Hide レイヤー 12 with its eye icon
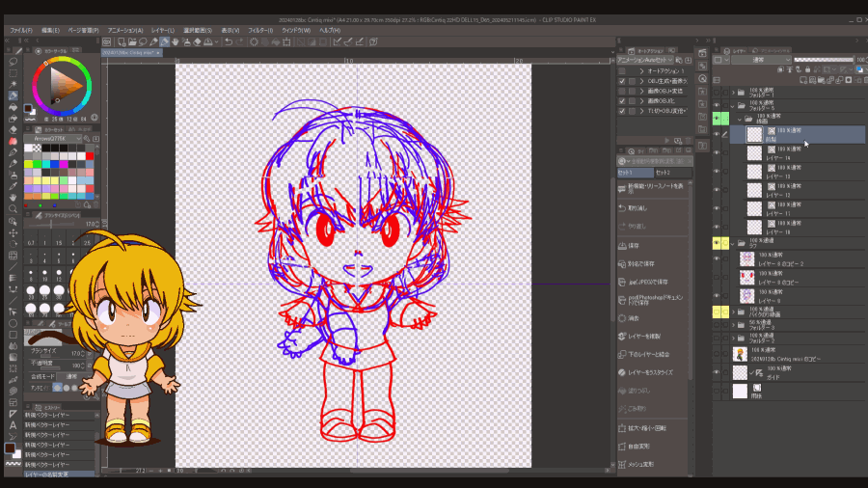This screenshot has height=488, width=868. point(717,190)
